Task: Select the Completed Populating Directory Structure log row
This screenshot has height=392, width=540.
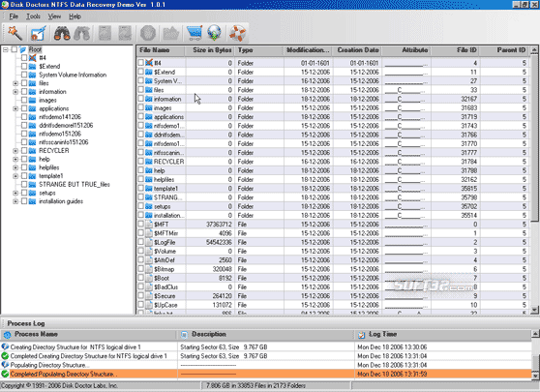Action: (x=265, y=374)
